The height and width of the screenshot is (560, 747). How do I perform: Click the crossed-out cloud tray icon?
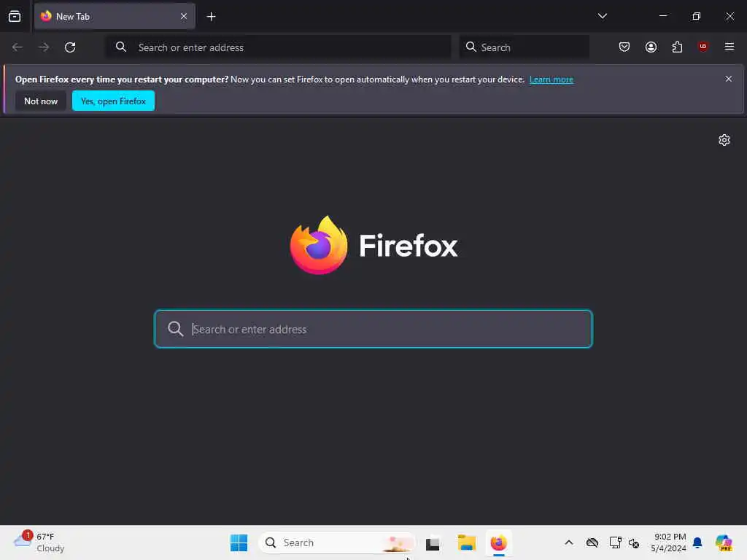(x=592, y=542)
